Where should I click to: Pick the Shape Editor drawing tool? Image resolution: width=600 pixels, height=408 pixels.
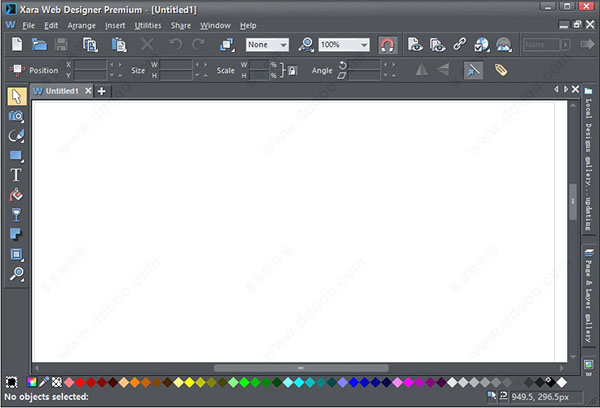[x=16, y=135]
